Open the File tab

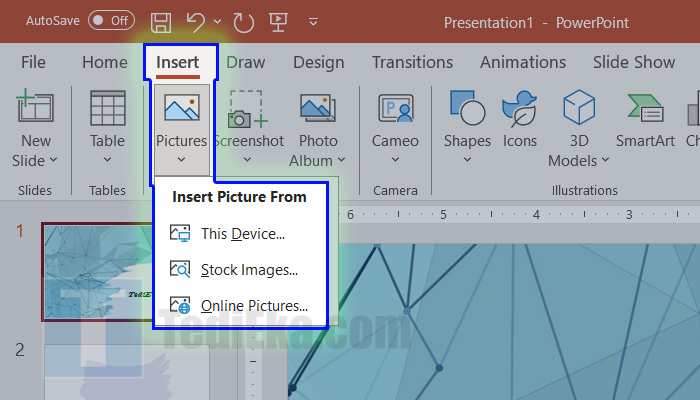pos(33,62)
